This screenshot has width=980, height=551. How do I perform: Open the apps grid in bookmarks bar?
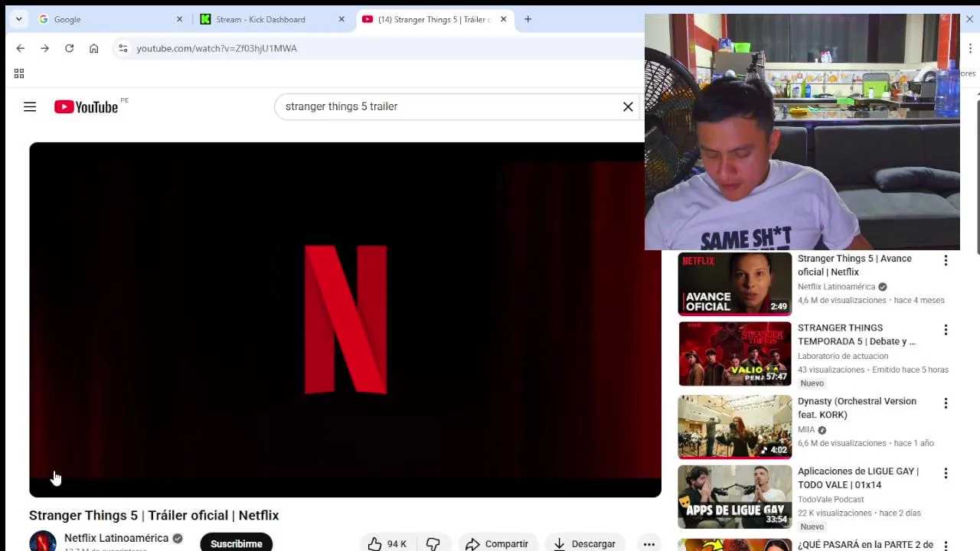pos(19,73)
